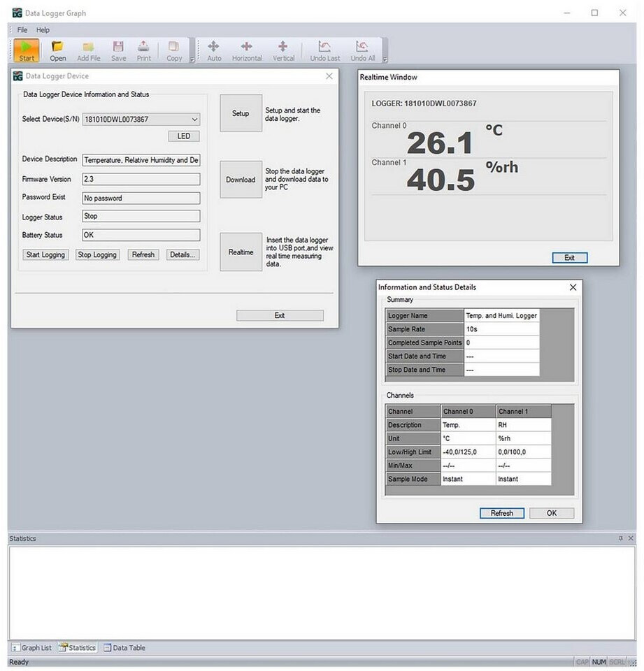
Task: Click the Temp. description cell
Action: (x=468, y=425)
